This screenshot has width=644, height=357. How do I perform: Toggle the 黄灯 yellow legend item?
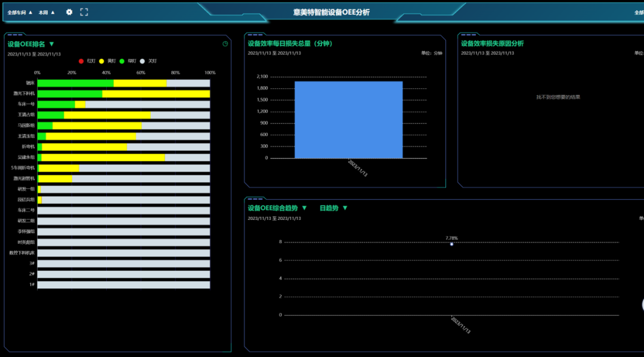pos(107,61)
